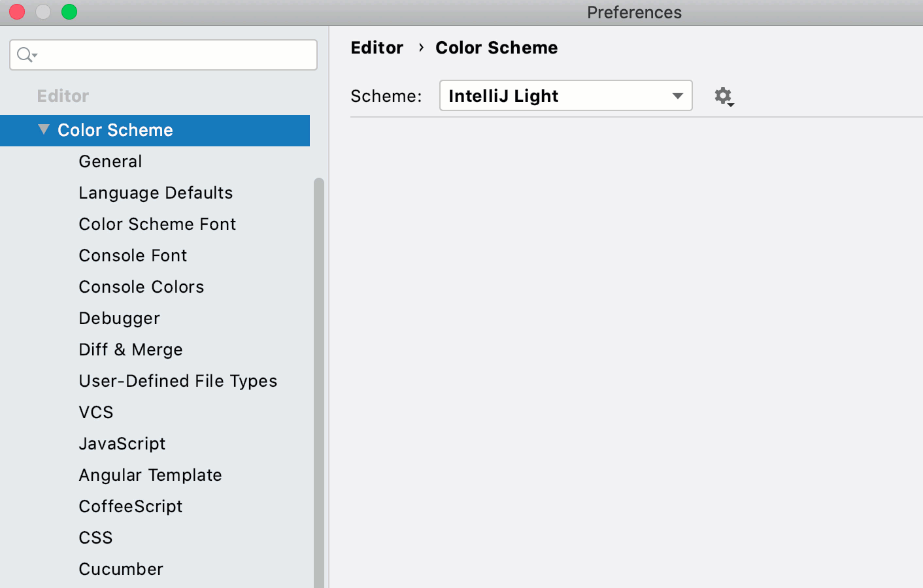Open User-Defined File Types settings
This screenshot has width=923, height=588.
click(178, 381)
